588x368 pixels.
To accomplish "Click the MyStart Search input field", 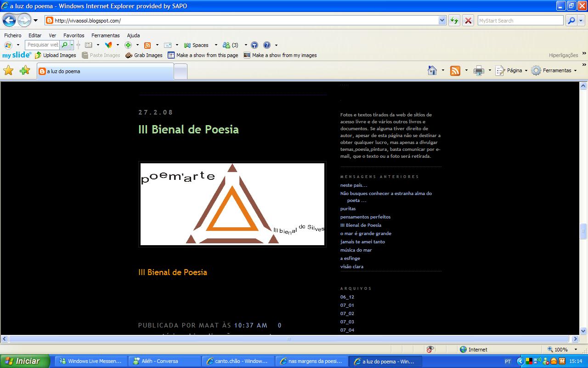I will 520,21.
